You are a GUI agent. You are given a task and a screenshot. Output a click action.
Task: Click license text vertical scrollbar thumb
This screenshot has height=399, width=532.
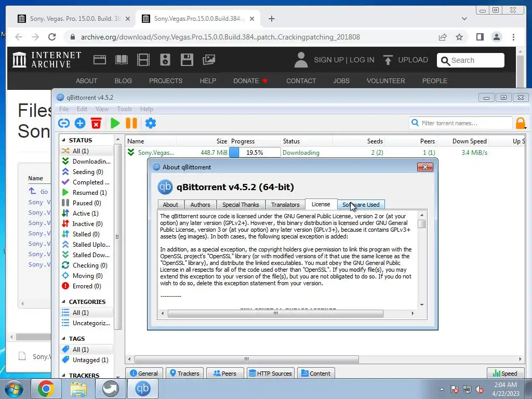[x=422, y=224]
